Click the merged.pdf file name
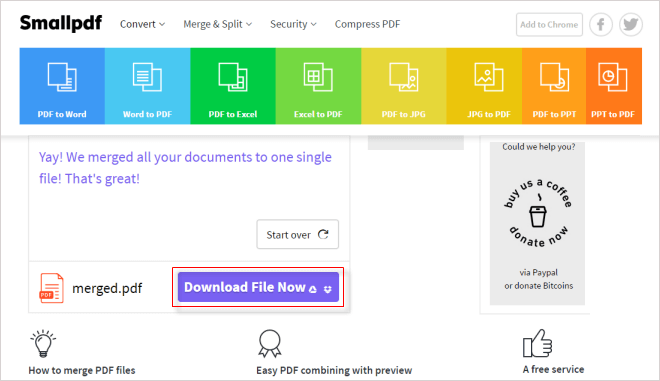Viewport: 660px width, 381px height. 107,288
